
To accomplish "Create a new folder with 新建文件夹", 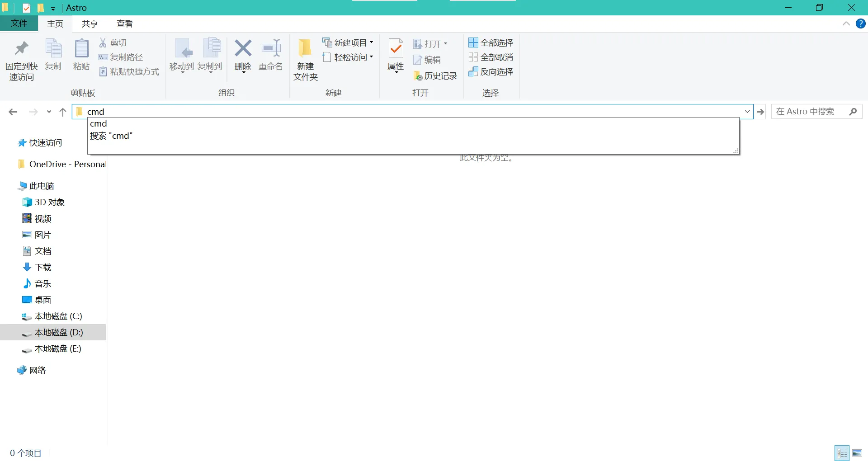I will [x=306, y=60].
